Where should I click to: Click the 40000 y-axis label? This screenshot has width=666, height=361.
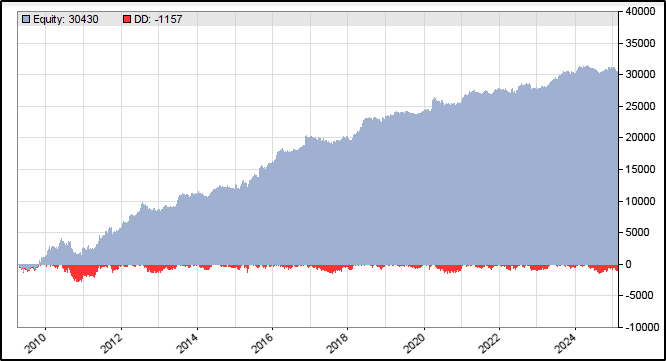[x=641, y=11]
